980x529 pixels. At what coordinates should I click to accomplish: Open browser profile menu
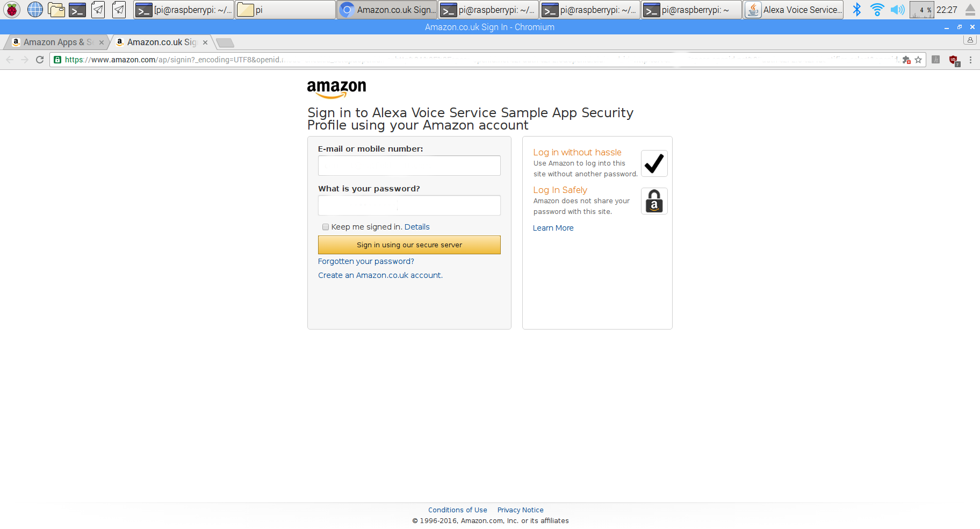970,40
